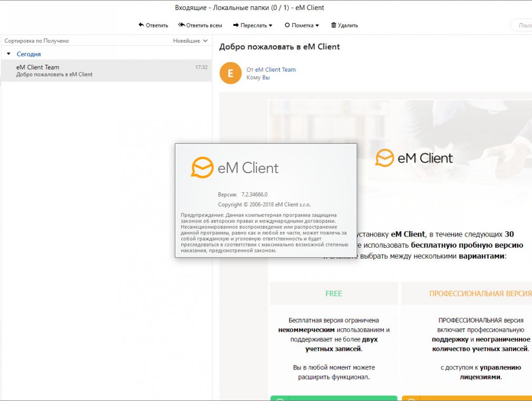532x401 pixels.
Task: Click the Сегодня group header
Action: 29,54
